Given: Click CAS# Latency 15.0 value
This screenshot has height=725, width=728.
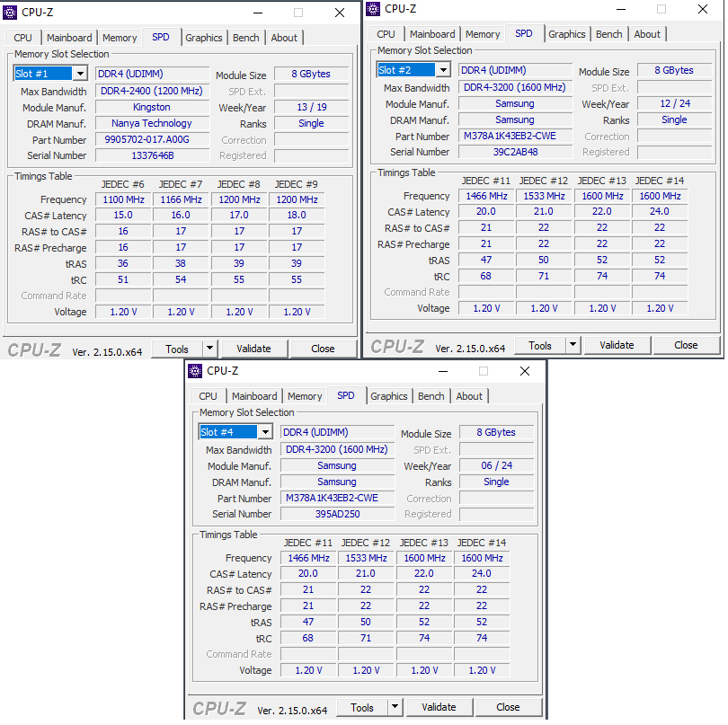Looking at the screenshot, I should pos(123,215).
